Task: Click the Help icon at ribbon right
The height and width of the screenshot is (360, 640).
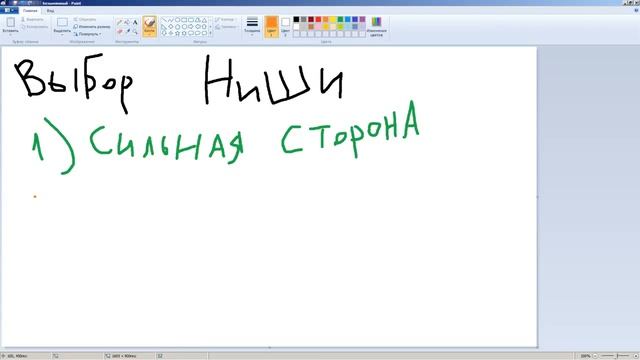Action: (x=636, y=11)
